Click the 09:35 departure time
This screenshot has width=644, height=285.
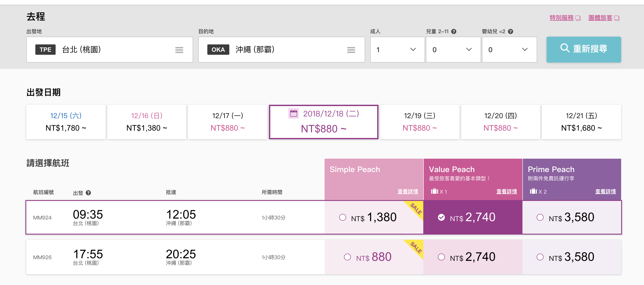[x=88, y=215]
